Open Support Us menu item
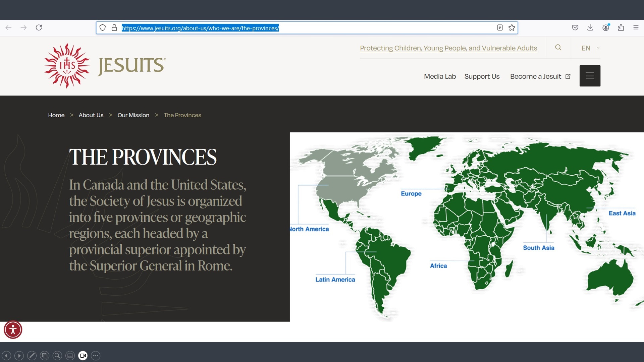Image resolution: width=644 pixels, height=362 pixels. [x=482, y=76]
